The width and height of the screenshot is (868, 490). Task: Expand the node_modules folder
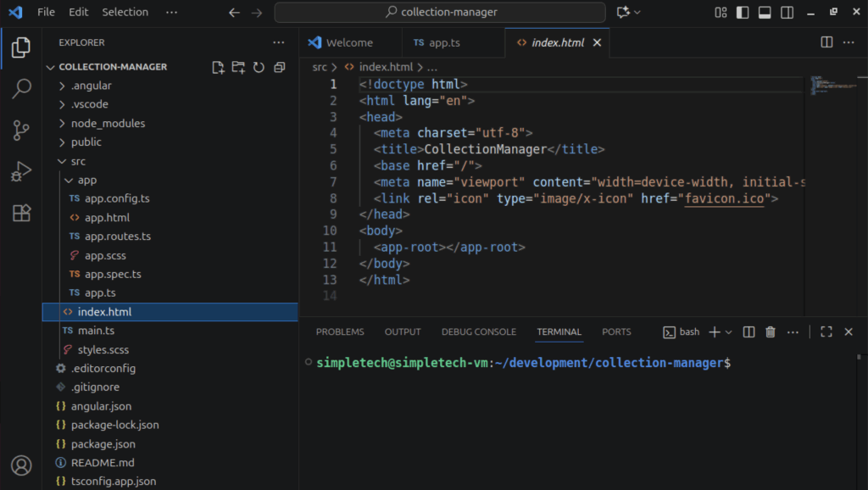pyautogui.click(x=108, y=123)
